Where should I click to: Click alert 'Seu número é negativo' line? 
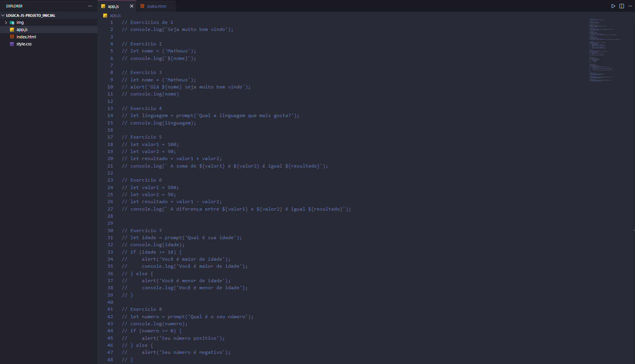176,352
